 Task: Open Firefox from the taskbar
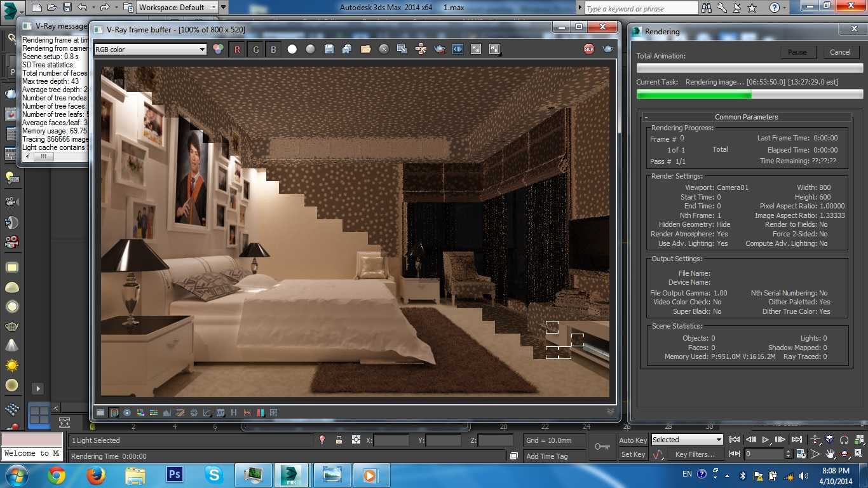point(96,475)
